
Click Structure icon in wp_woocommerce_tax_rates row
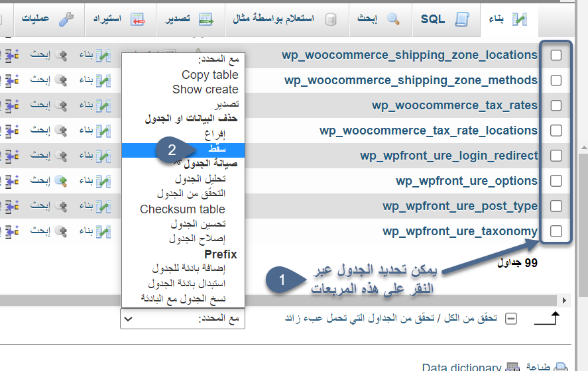coord(103,105)
